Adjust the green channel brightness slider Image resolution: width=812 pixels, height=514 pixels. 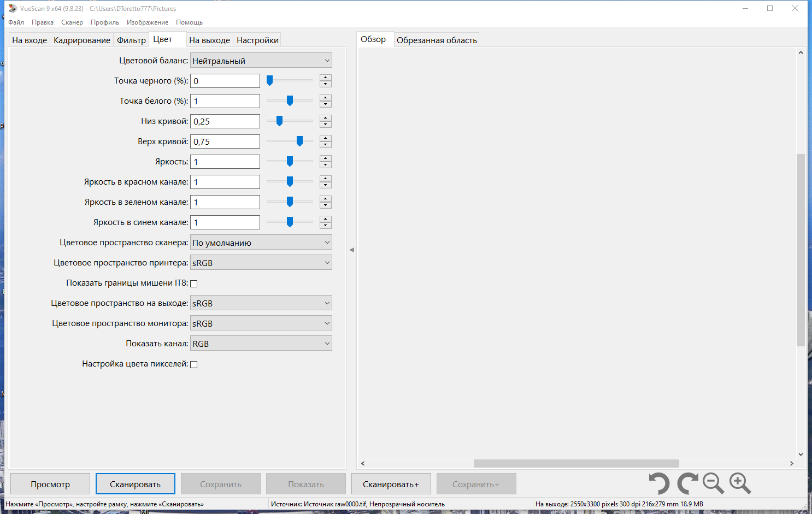point(290,202)
